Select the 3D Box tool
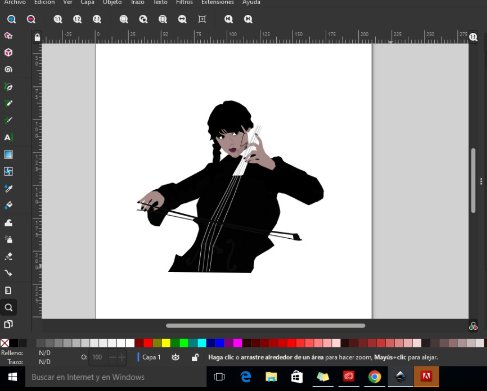 (x=8, y=52)
